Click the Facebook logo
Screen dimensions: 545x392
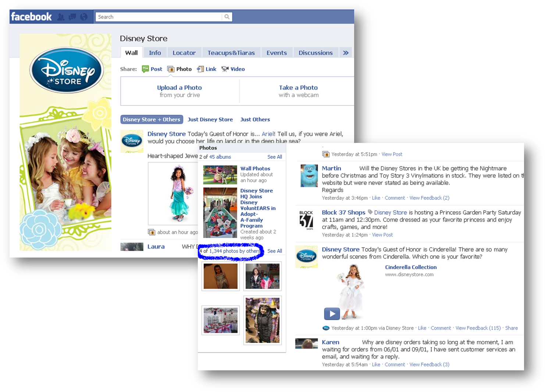point(31,17)
